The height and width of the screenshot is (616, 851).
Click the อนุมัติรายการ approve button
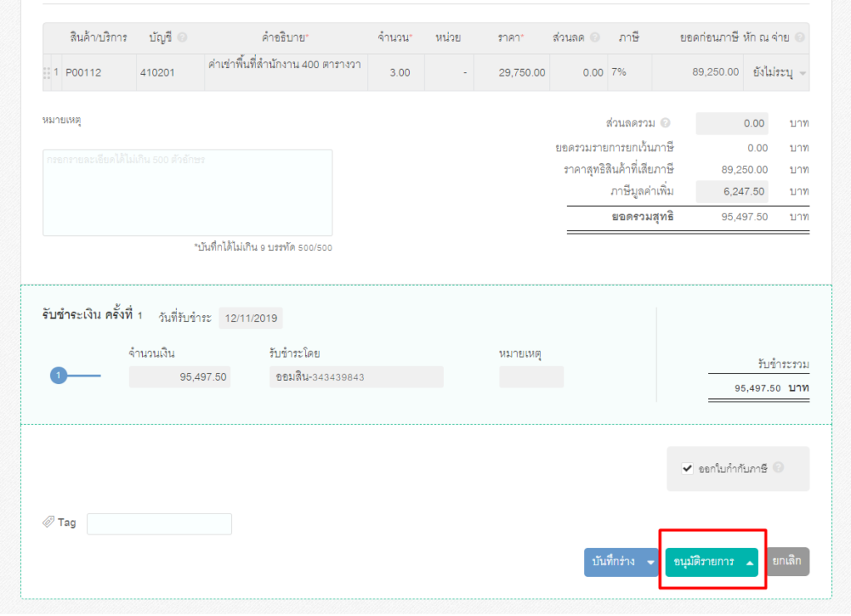[x=703, y=562]
